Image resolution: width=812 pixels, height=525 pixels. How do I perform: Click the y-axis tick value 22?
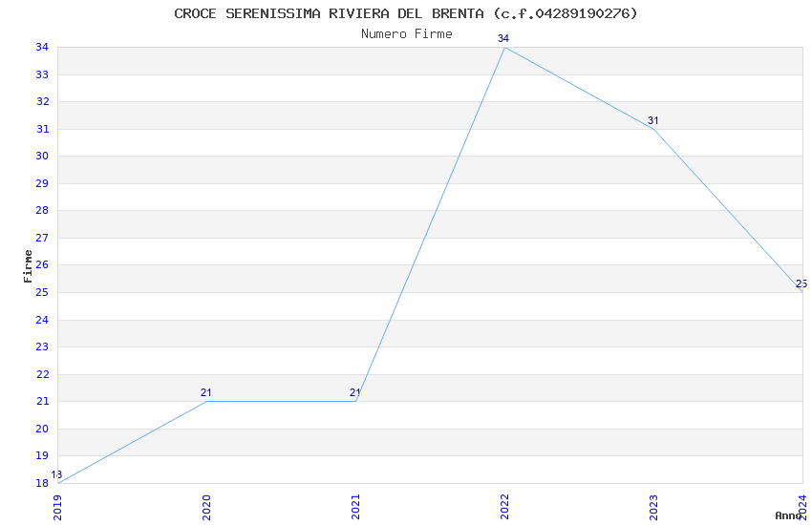(x=42, y=374)
